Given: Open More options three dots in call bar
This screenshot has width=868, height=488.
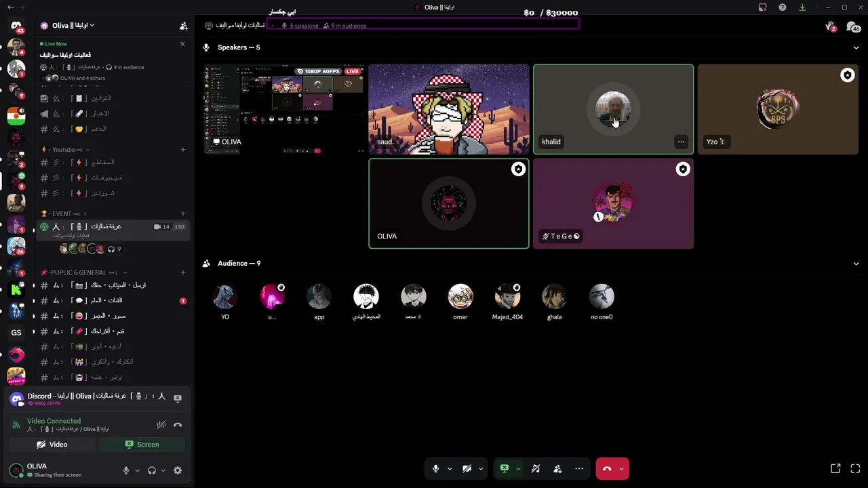Looking at the screenshot, I should pos(578,468).
